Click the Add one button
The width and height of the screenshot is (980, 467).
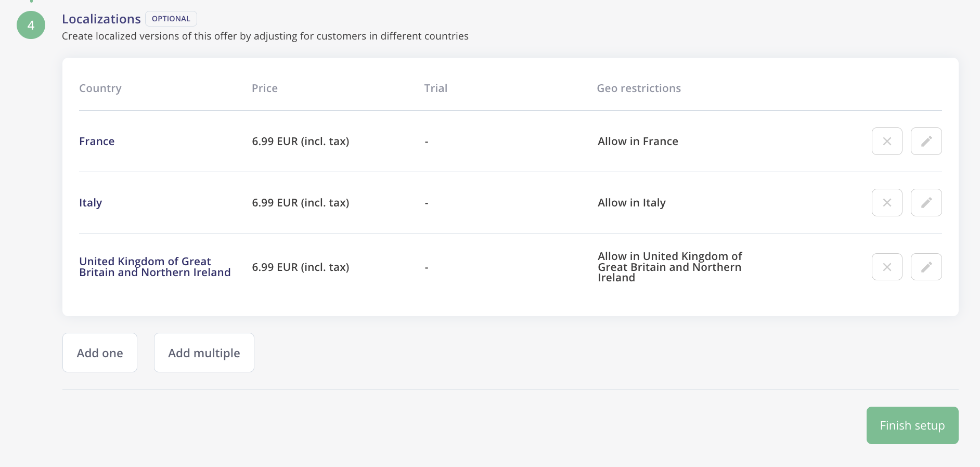(x=100, y=353)
